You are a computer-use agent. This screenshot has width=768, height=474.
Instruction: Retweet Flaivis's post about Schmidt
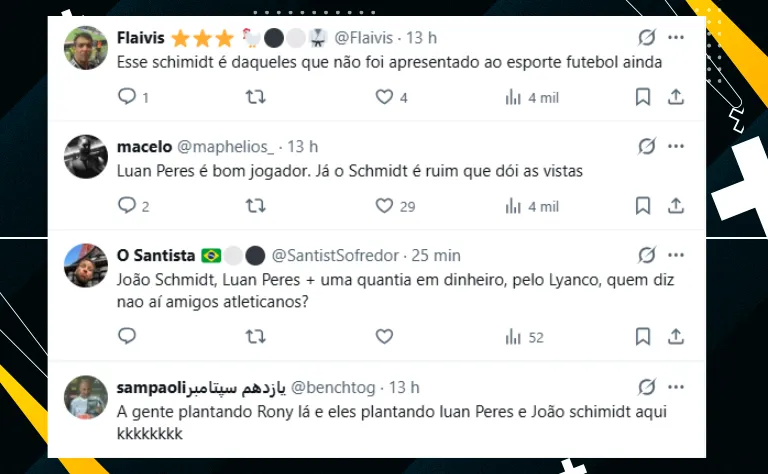point(256,97)
